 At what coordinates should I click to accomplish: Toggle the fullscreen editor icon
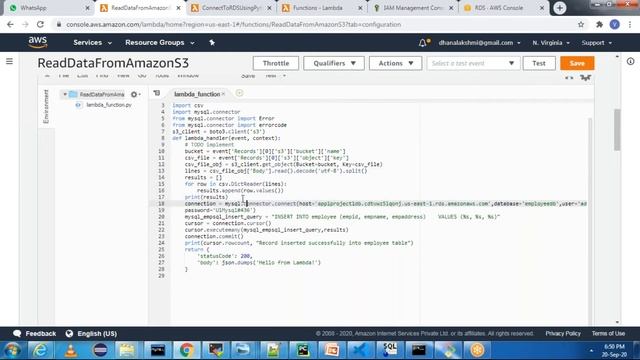coord(569,78)
